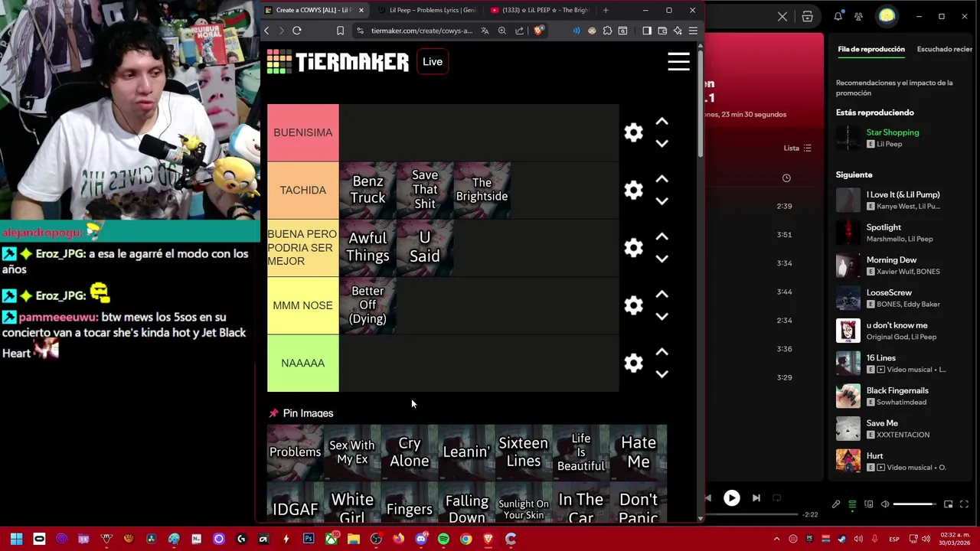Open TierMaker hamburger menu
The width and height of the screenshot is (980, 551).
[x=678, y=61]
